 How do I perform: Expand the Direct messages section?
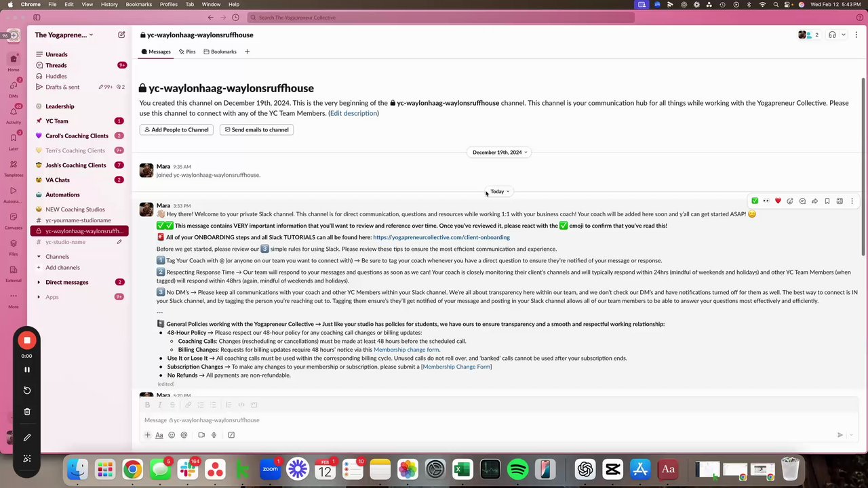(39, 282)
